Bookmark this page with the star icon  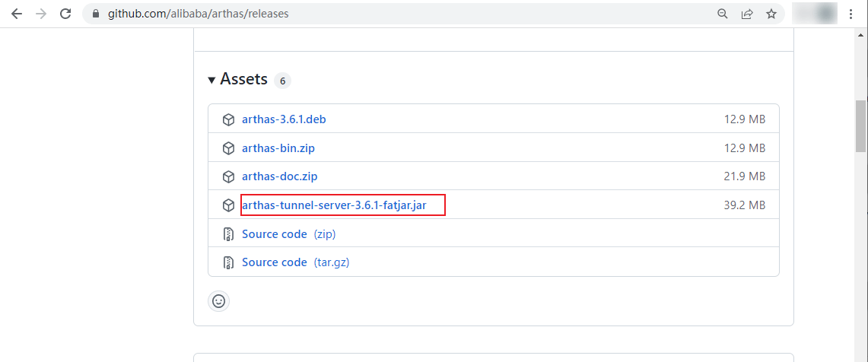(771, 14)
